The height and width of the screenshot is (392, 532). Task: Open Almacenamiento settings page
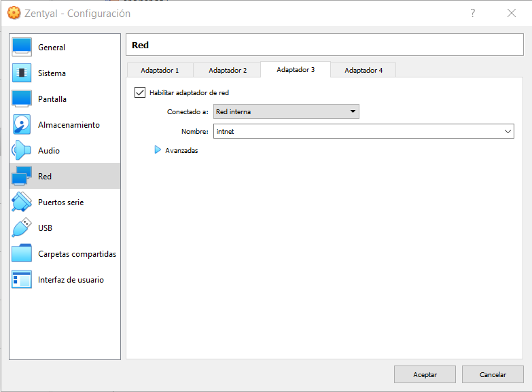pos(69,125)
